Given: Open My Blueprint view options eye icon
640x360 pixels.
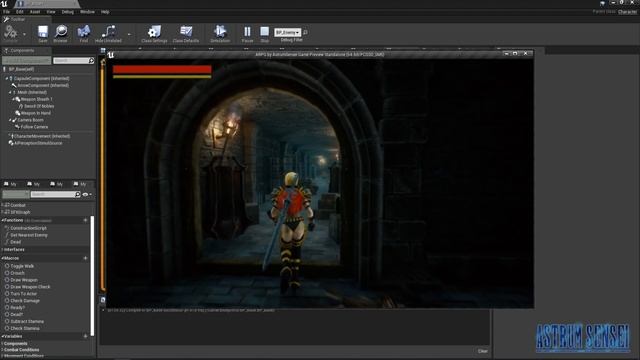Looking at the screenshot, I should [87, 194].
